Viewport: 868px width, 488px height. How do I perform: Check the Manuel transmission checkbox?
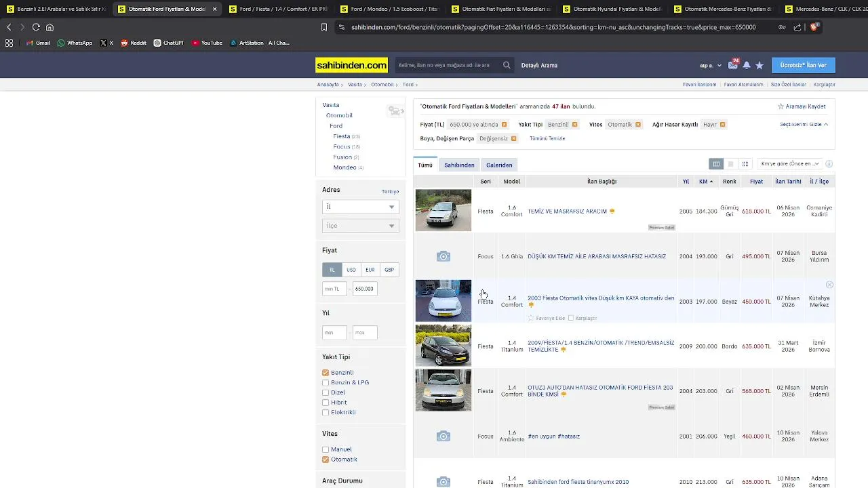tap(325, 449)
